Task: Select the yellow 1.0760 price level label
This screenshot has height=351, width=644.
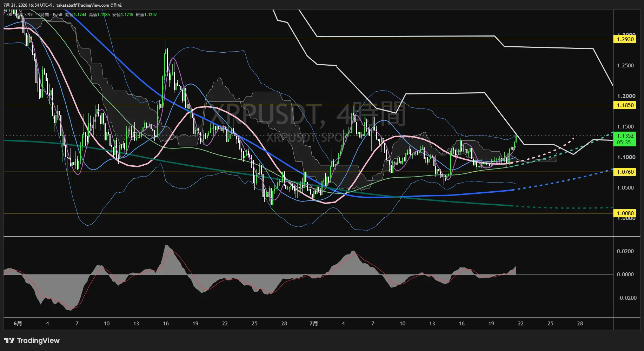Action: tap(625, 172)
